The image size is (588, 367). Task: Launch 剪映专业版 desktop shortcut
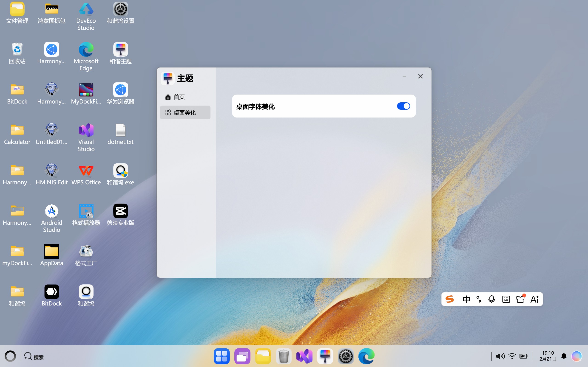(x=120, y=215)
